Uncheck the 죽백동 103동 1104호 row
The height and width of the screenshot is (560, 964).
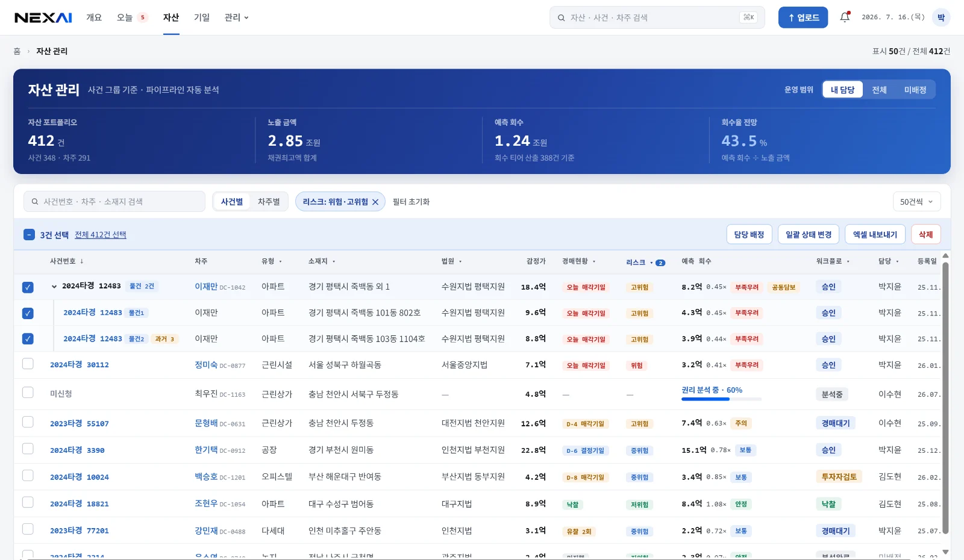coord(28,339)
